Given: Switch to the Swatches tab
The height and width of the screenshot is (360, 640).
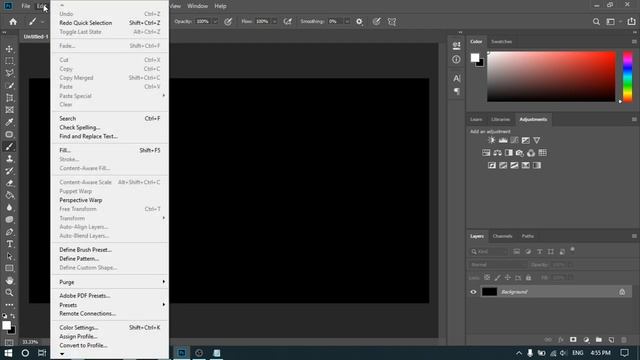Looking at the screenshot, I should 501,42.
